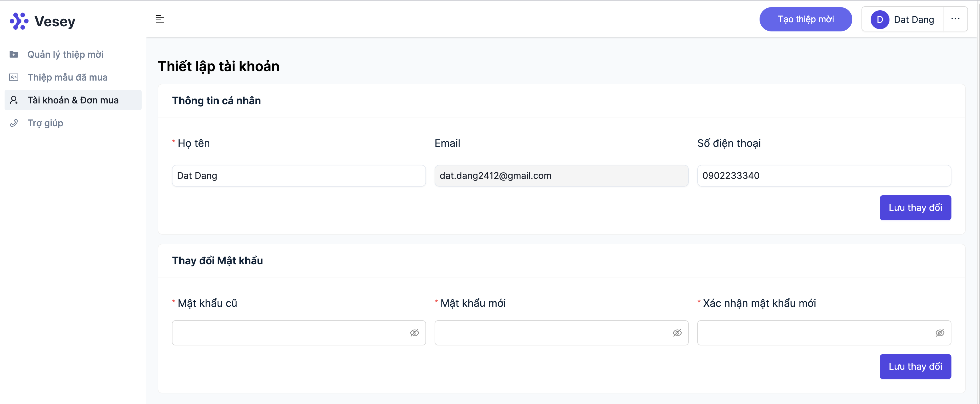Click the phone icon beside Trợ giúp
Image resolution: width=980 pixels, height=404 pixels.
point(14,123)
